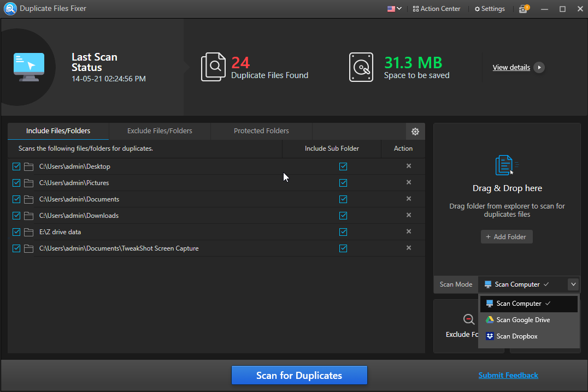Image resolution: width=588 pixels, height=392 pixels.
Task: Click the Exclude Folder magnifier icon
Action: pyautogui.click(x=468, y=319)
